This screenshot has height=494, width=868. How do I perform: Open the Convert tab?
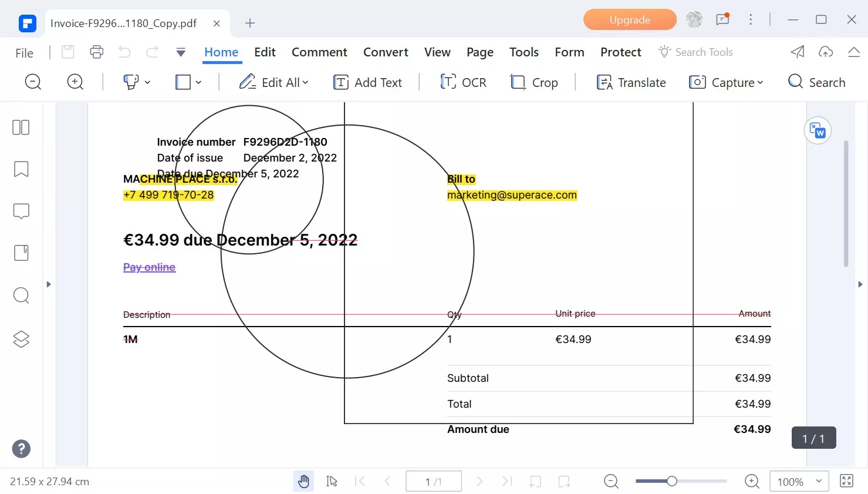(x=386, y=52)
